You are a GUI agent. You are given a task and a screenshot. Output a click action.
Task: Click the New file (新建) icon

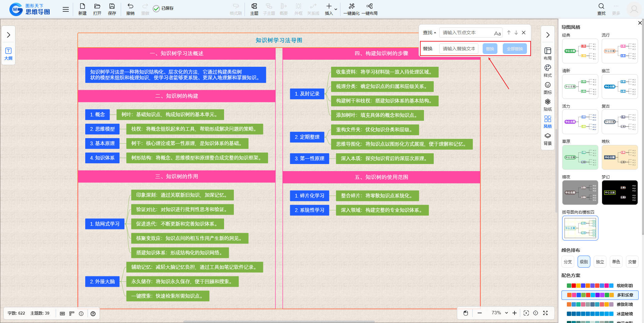click(82, 6)
